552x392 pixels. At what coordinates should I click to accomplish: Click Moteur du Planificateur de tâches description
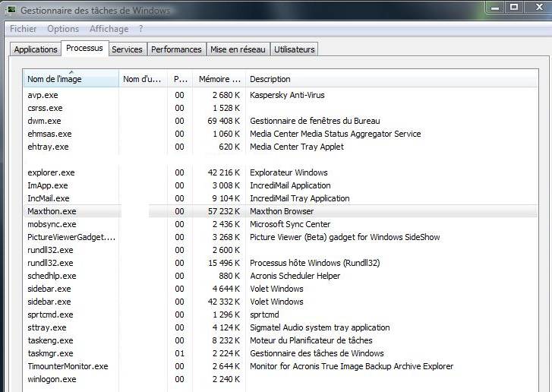click(311, 340)
